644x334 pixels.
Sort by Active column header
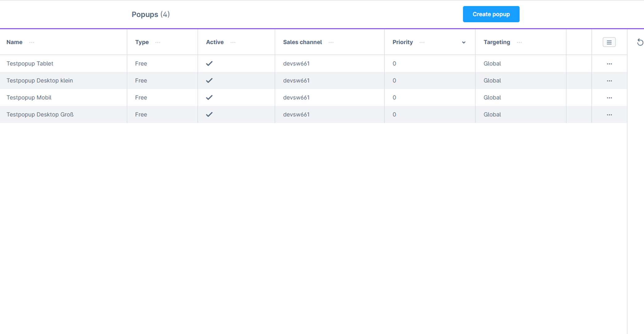tap(215, 42)
